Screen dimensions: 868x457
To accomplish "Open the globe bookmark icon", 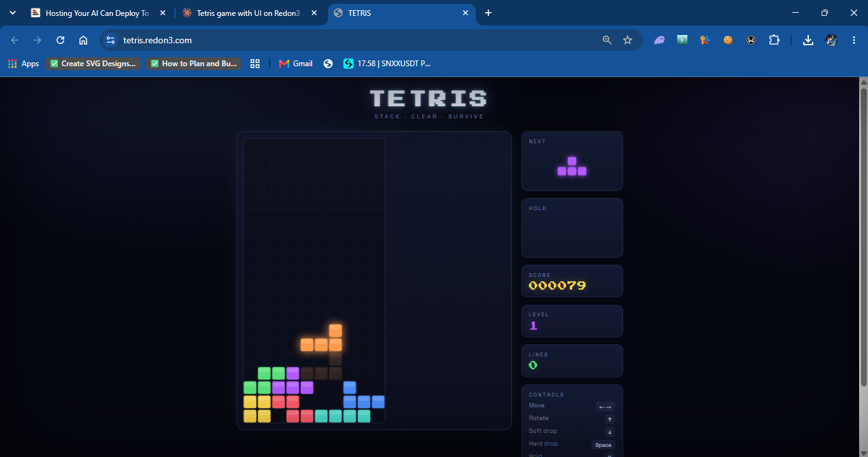I will click(x=328, y=64).
